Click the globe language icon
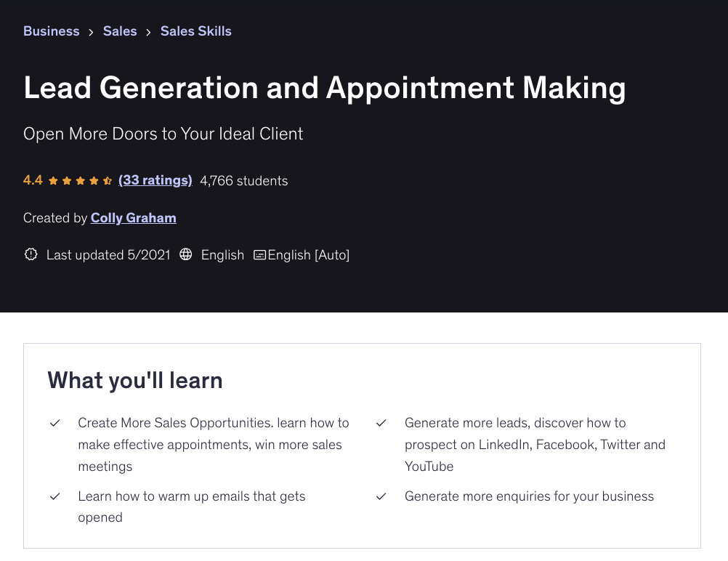The height and width of the screenshot is (561, 728). [186, 255]
